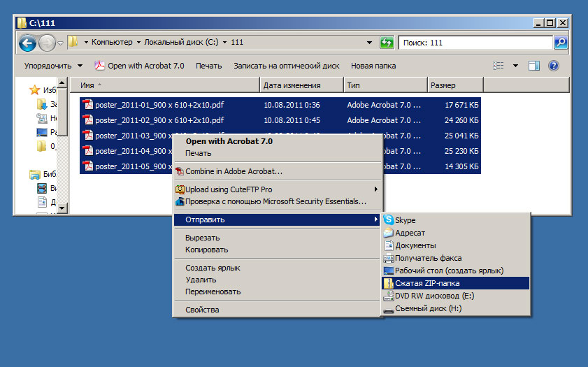Choose Копировать in the context menu
Viewport: 588px width, 367px height.
point(277,250)
